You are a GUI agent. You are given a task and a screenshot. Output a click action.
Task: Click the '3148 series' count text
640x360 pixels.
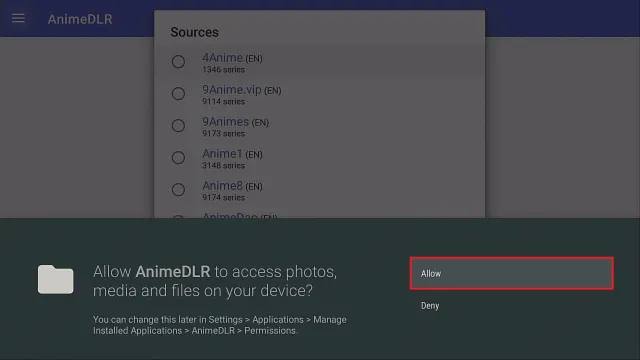(224, 166)
